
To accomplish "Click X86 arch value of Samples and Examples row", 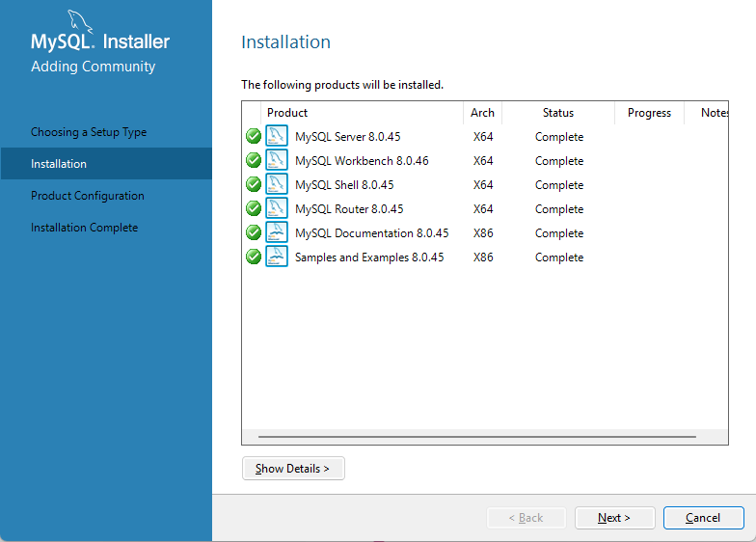I will point(483,257).
